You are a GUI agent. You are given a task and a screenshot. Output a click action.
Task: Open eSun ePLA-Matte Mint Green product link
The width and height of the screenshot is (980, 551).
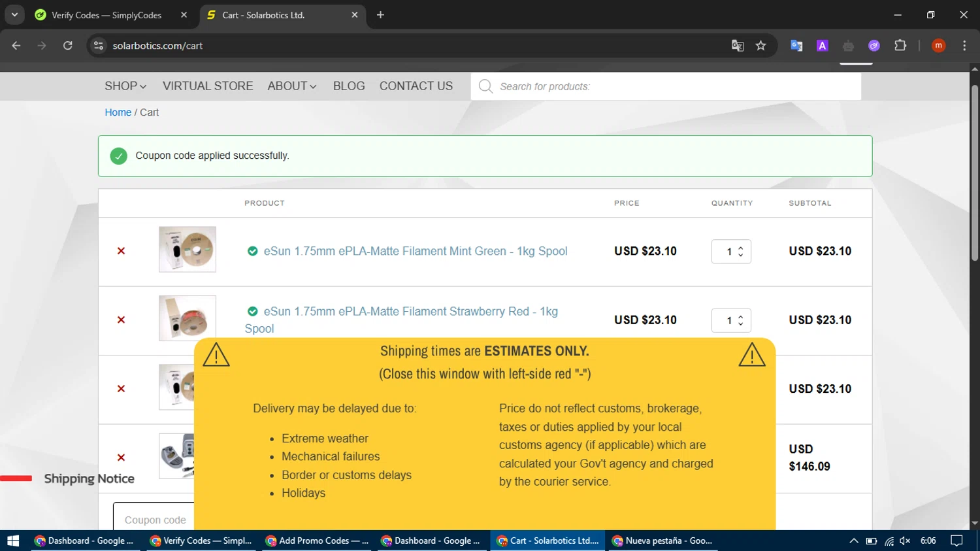(x=416, y=251)
